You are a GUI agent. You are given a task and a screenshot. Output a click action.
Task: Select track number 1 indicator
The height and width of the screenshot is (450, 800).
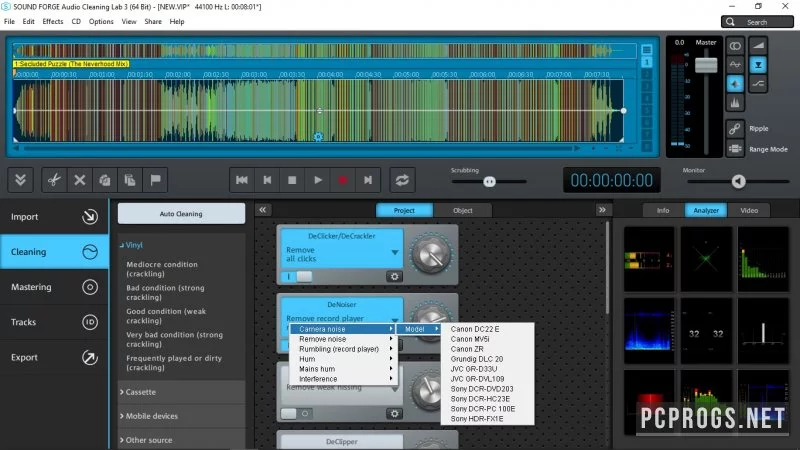[646, 62]
